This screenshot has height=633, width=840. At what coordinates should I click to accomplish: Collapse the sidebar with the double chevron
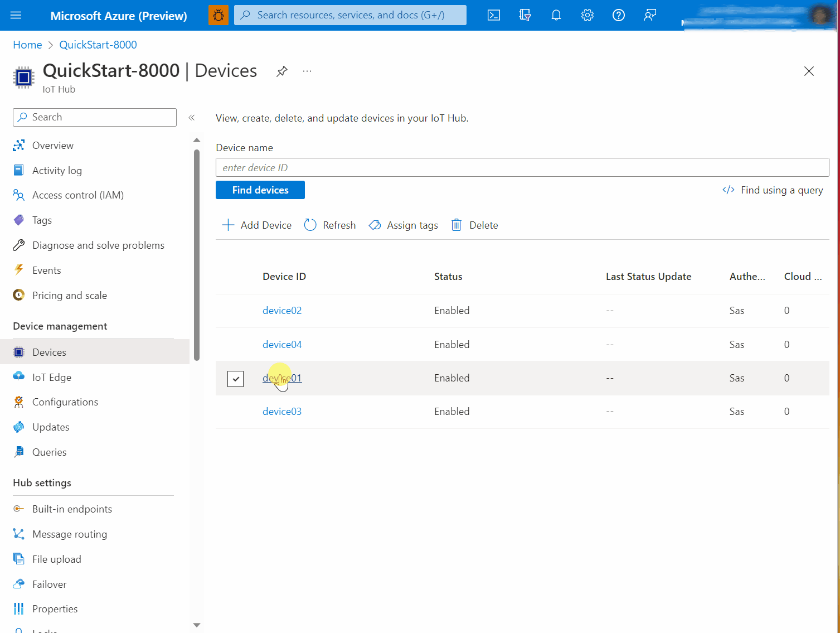[192, 117]
